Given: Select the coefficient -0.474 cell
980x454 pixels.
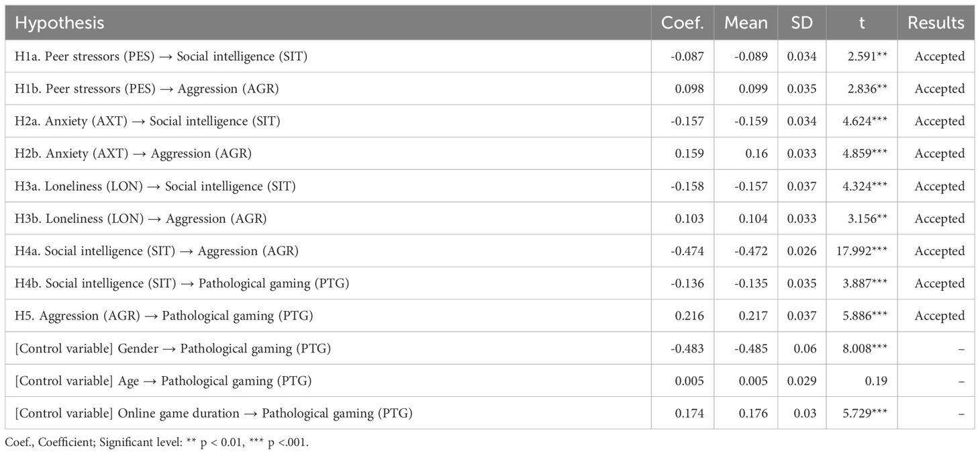Looking at the screenshot, I should click(x=683, y=251).
